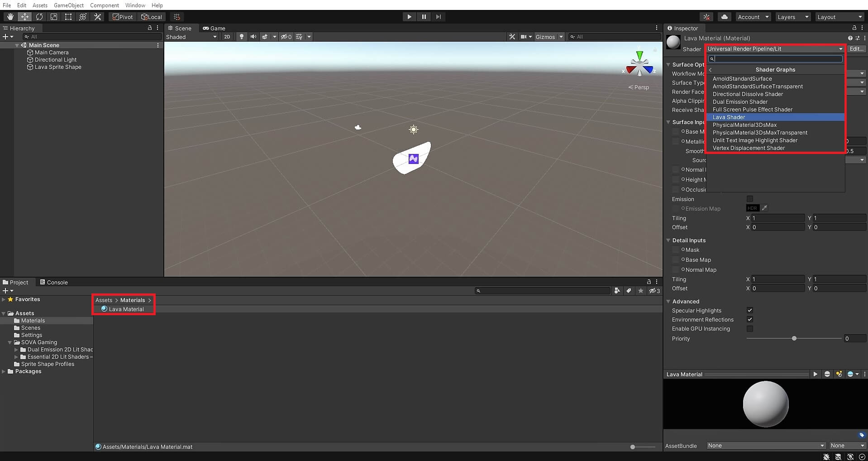Select Lava Sprite Shape in Hierarchy
This screenshot has width=868, height=461.
58,67
